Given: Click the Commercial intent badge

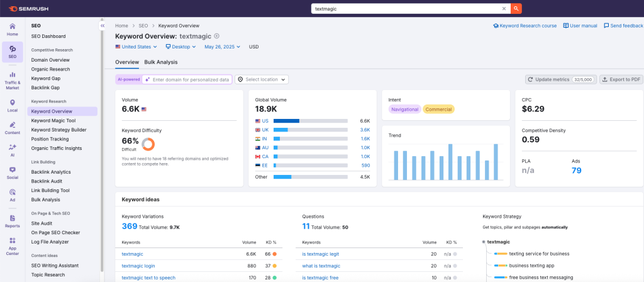Looking at the screenshot, I should point(438,110).
